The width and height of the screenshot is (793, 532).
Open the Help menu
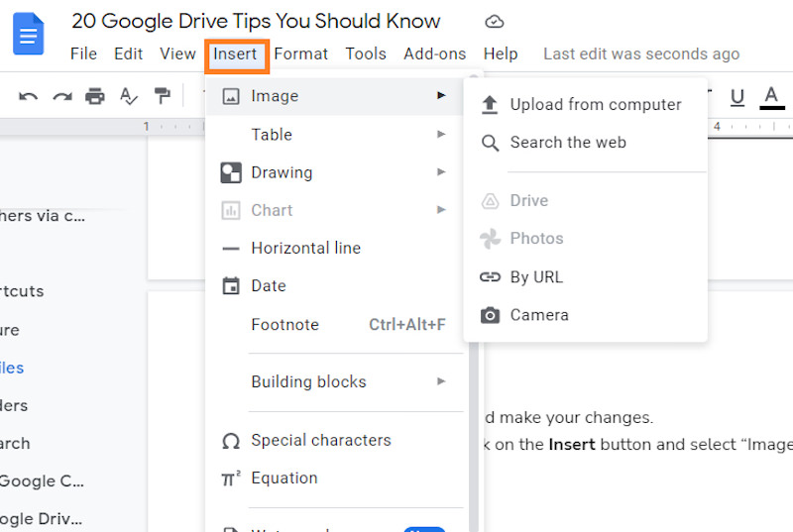click(501, 53)
